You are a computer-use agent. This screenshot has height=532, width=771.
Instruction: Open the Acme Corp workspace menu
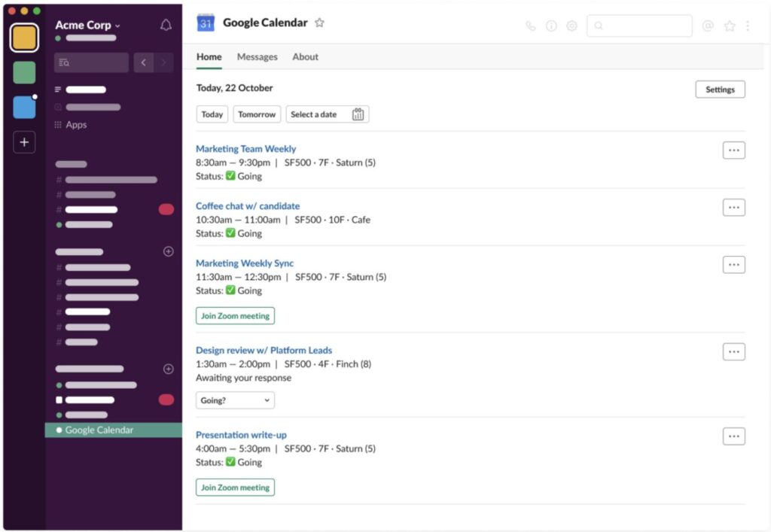click(x=87, y=25)
